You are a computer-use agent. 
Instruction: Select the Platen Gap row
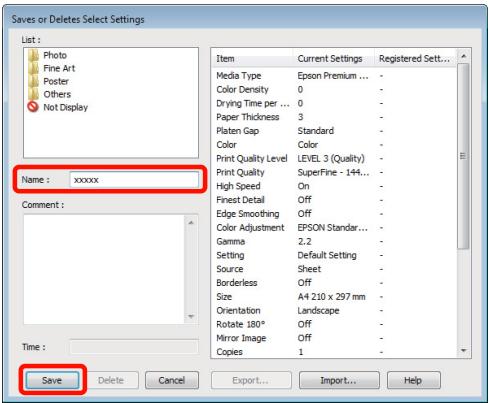coord(333,131)
